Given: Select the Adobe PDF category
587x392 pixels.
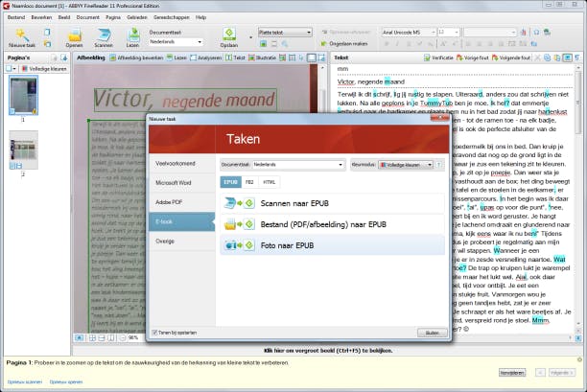Looking at the screenshot, I should 182,202.
